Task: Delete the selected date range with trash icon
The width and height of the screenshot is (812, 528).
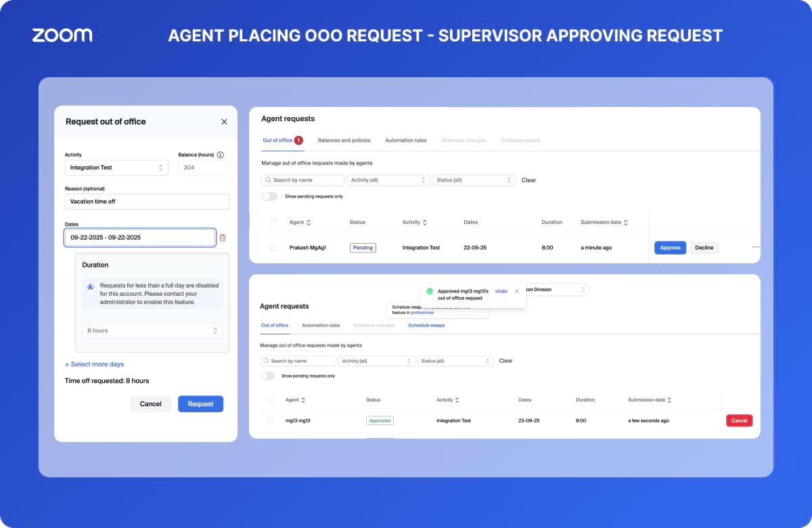Action: (x=223, y=238)
